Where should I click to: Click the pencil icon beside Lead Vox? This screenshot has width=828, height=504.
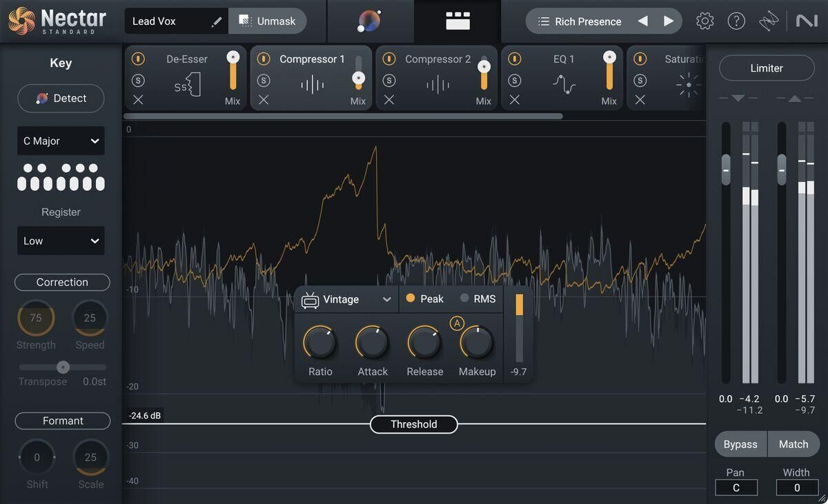[217, 21]
